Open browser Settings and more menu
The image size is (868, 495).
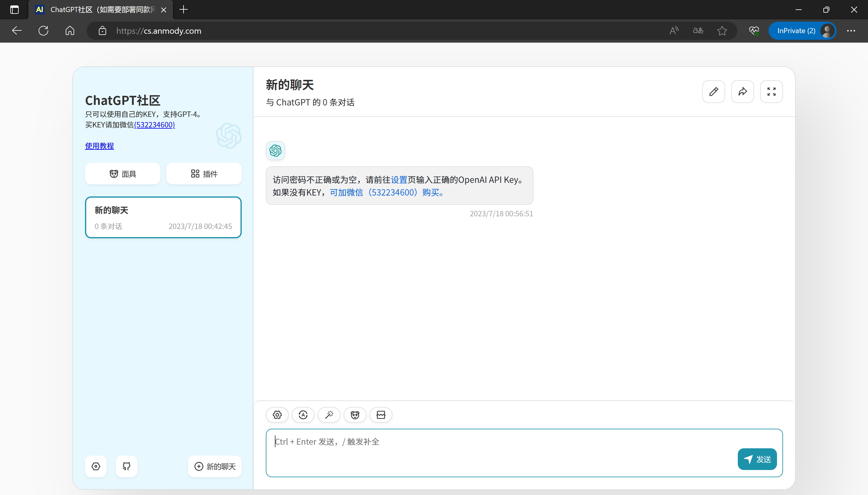[x=851, y=31]
